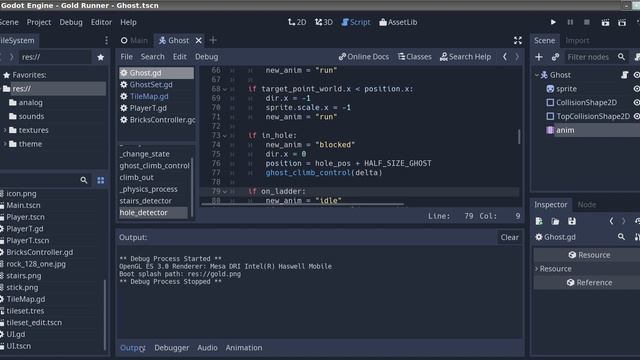Image resolution: width=640 pixels, height=360 pixels.
Task: Close the Ghost scene tab
Action: (198, 40)
